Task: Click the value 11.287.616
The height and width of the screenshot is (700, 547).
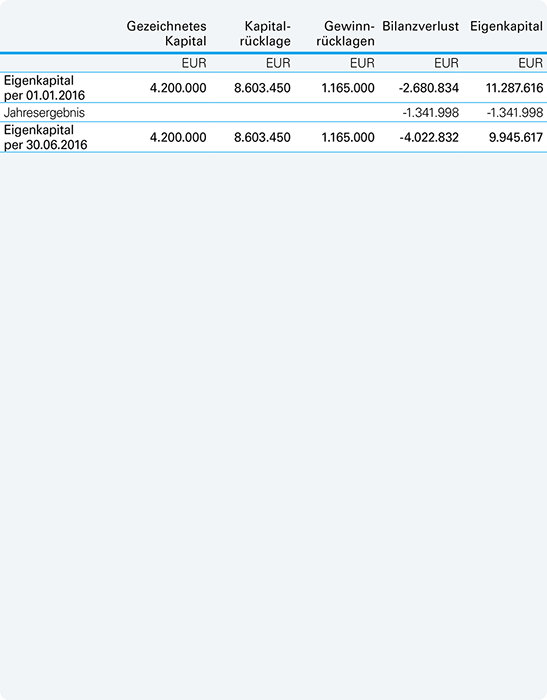Action: click(514, 88)
